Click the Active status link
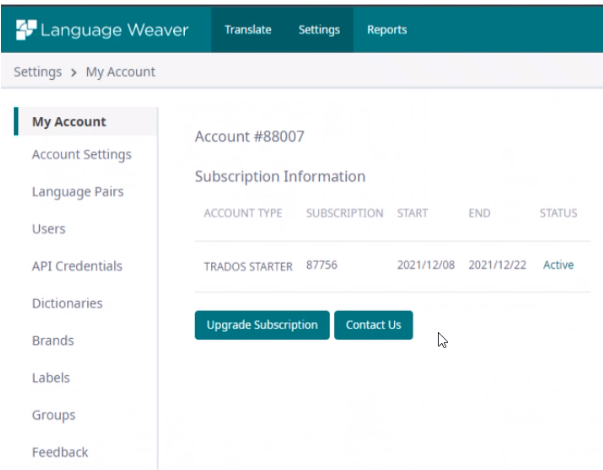 558,265
